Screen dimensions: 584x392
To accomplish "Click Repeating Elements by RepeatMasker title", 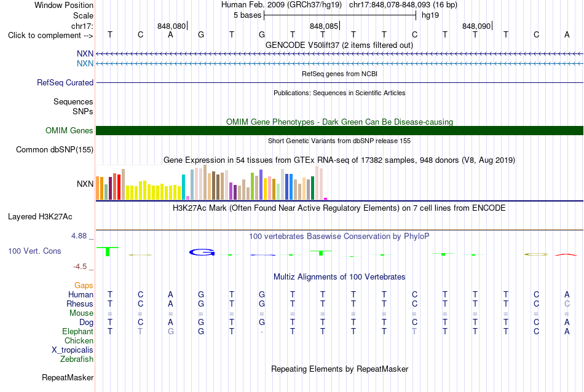I will coord(339,369).
